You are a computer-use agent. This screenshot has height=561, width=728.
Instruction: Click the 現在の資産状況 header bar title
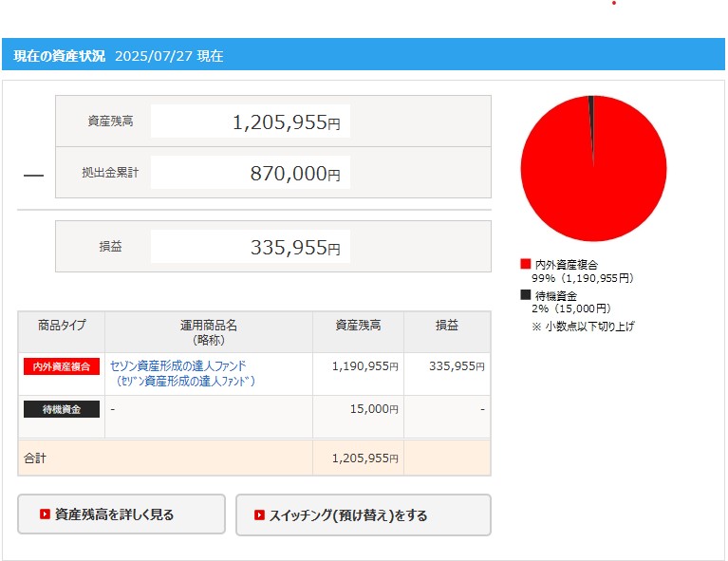tap(60, 56)
